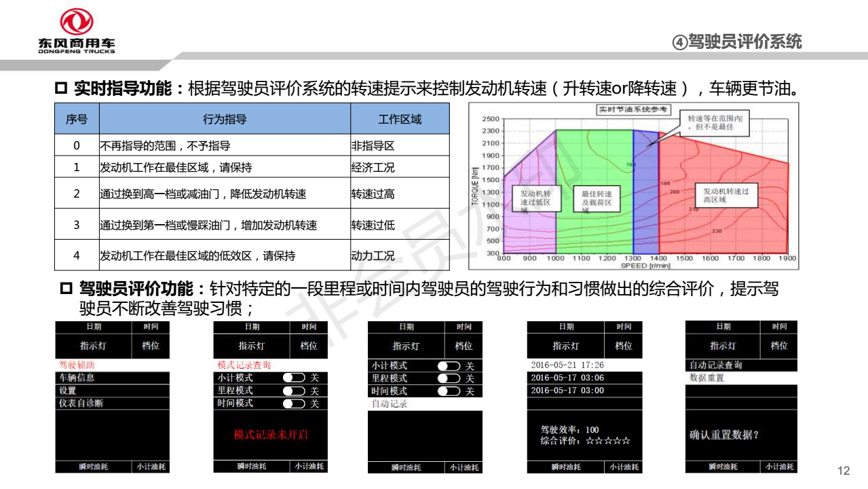Select 车辆信息 in the instrument menu
Viewport: 868px width, 489px height.
77,378
